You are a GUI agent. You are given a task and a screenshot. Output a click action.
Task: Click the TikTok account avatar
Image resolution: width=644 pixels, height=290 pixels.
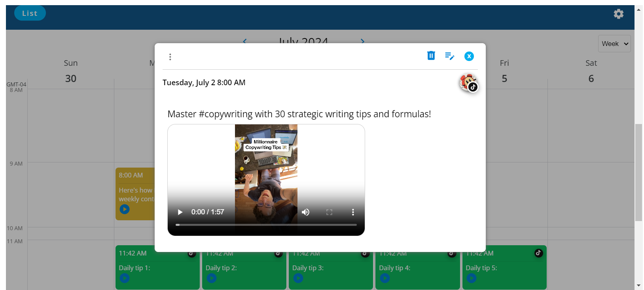[x=468, y=83]
